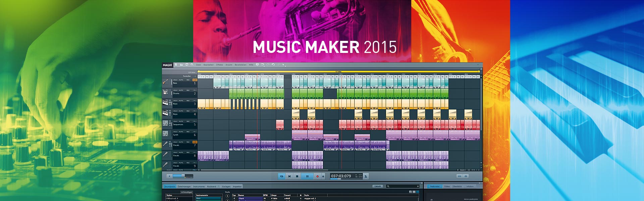Open the Zoom dropdown at timeline bottom
This screenshot has height=201, width=644.
[x=463, y=170]
